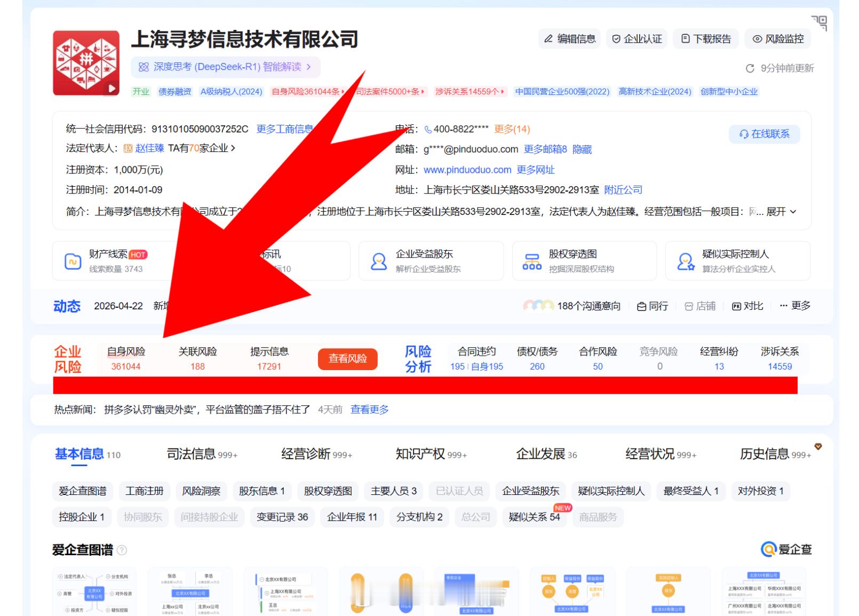Viewport: 859px width, 616px height.
Task: Click the 财产线索 card icon
Action: pyautogui.click(x=73, y=261)
